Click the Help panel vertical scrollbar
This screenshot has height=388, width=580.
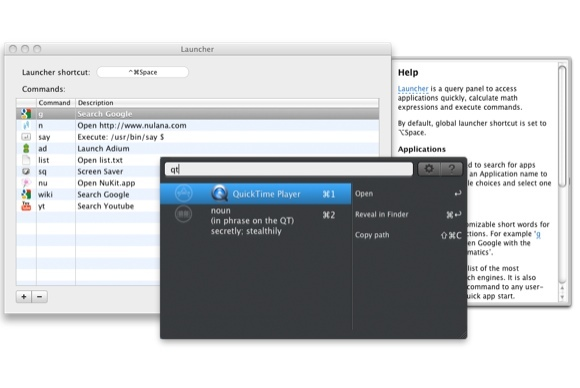pyautogui.click(x=562, y=182)
